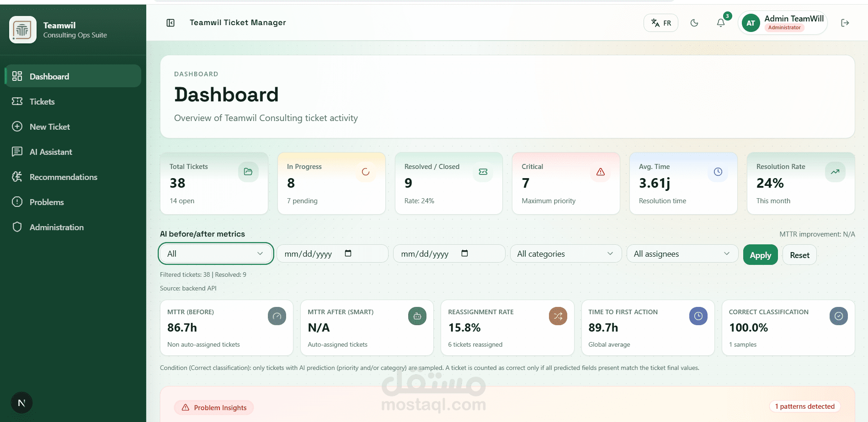Screen dimensions: 868x422
Task: Open the All assignees dropdown
Action: pos(682,254)
